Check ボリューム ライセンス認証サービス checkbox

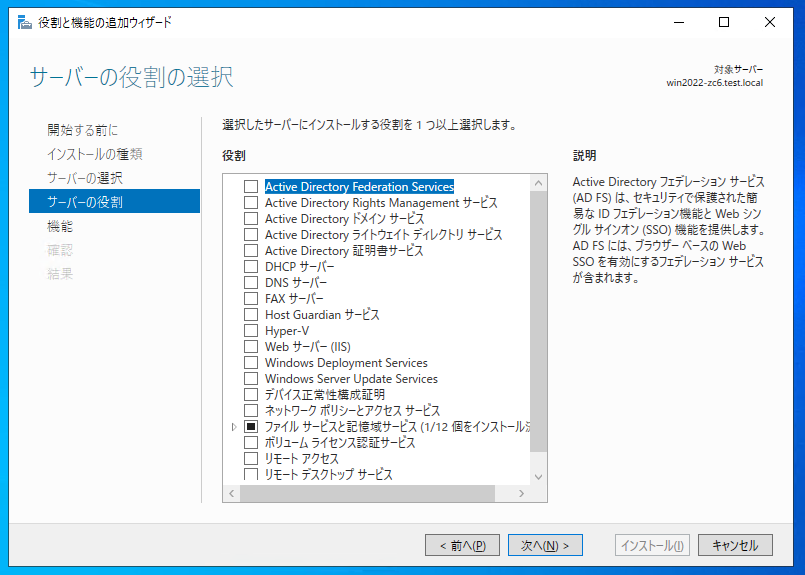coord(251,443)
